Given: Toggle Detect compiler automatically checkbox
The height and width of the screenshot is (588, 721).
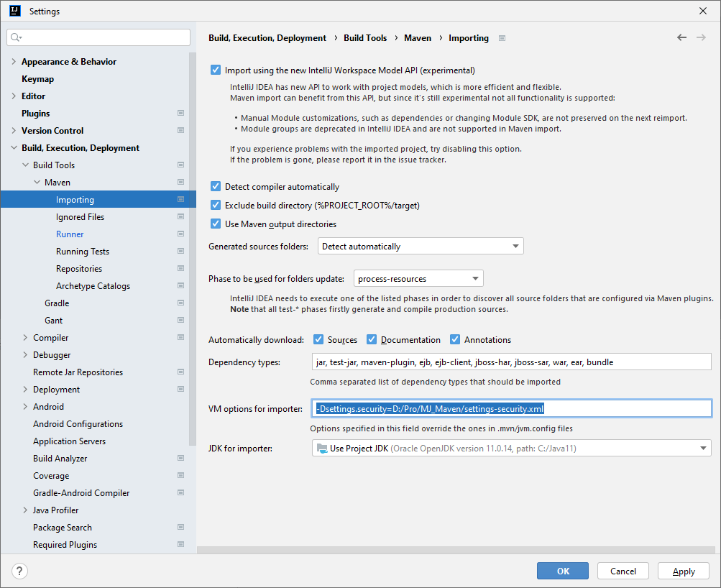Looking at the screenshot, I should point(216,187).
